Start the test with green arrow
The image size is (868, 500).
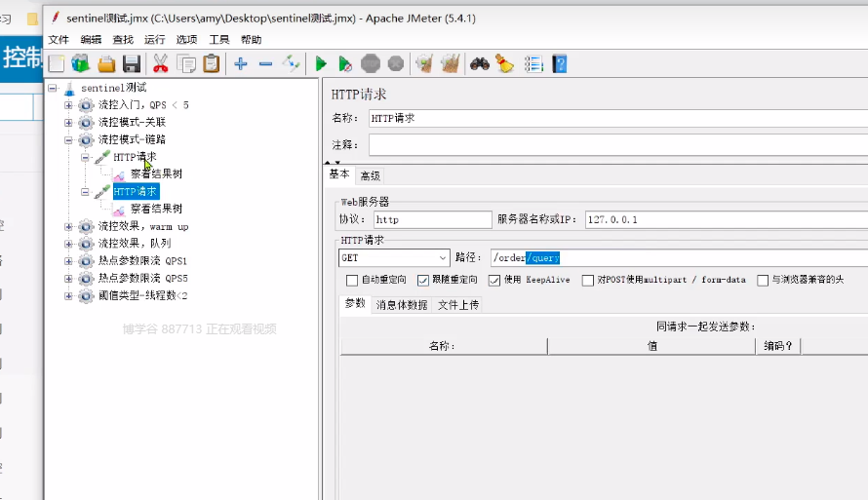[321, 64]
